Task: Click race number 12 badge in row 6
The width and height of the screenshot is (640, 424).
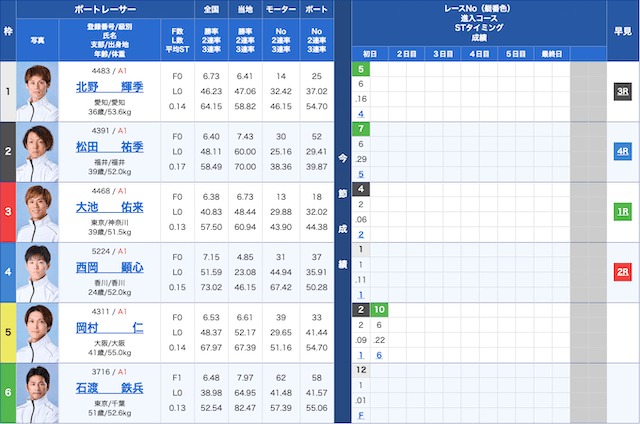Action: click(361, 370)
